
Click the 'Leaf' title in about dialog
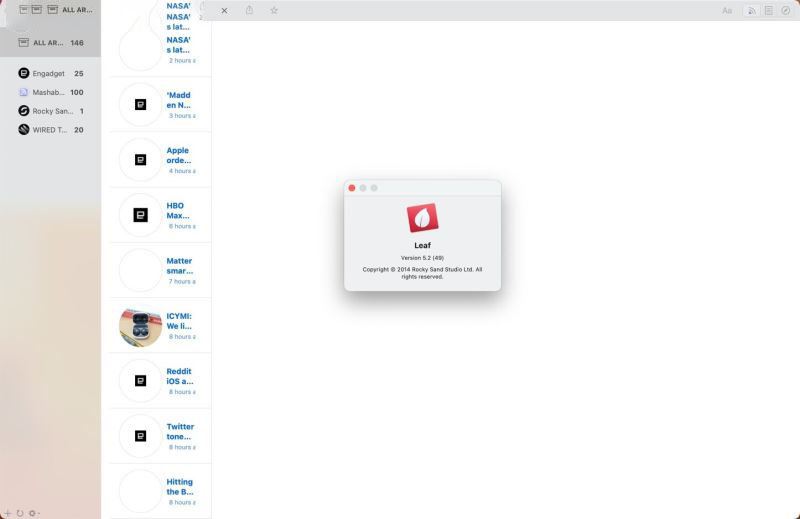(x=422, y=245)
